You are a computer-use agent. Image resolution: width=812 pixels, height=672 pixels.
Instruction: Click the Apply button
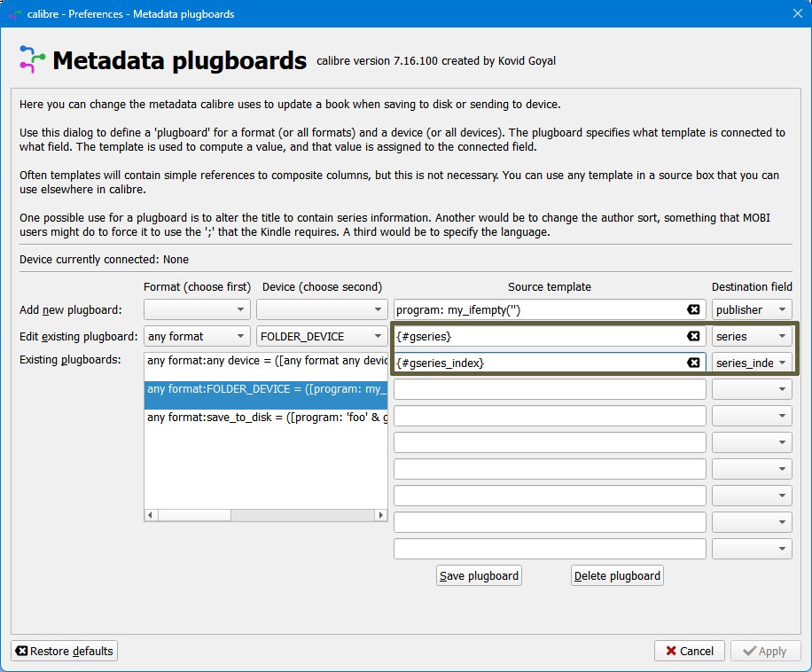765,651
